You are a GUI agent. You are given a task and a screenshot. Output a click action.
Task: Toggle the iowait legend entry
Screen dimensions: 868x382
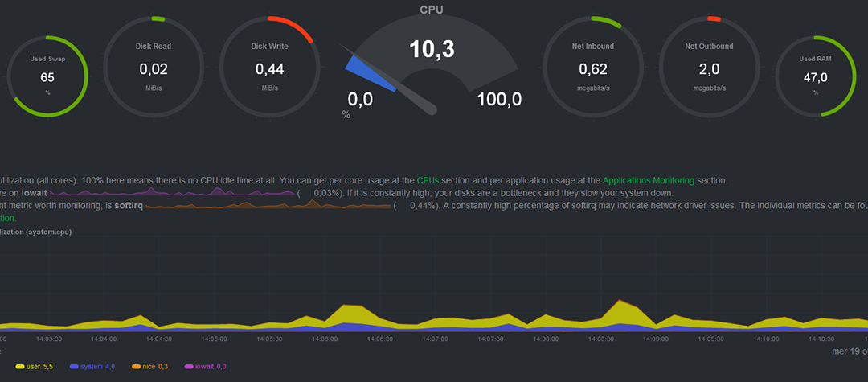(x=205, y=367)
